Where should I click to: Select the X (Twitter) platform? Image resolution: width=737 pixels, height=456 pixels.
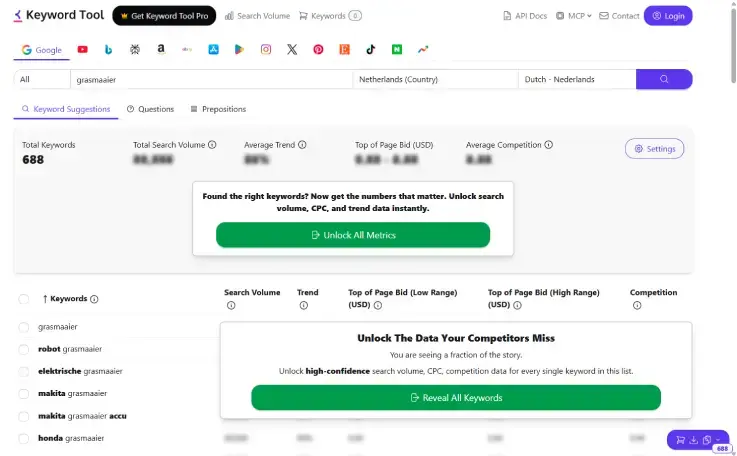(292, 49)
